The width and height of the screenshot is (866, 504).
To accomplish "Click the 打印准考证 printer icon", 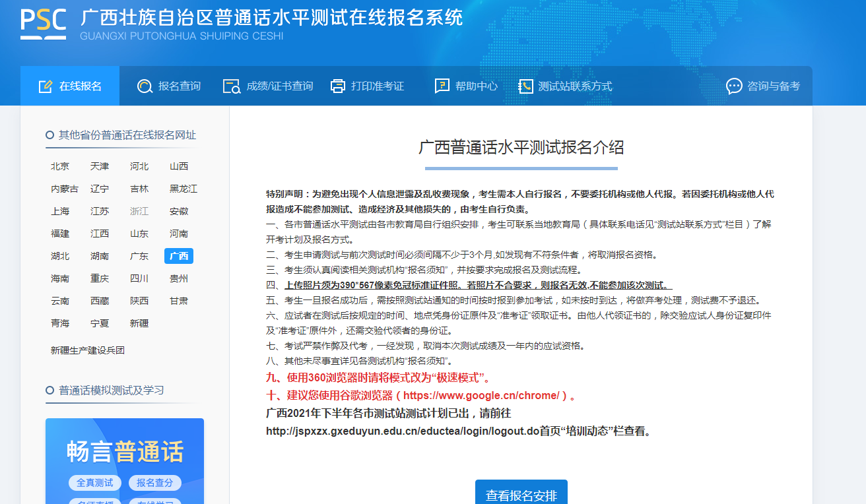I will [x=338, y=86].
